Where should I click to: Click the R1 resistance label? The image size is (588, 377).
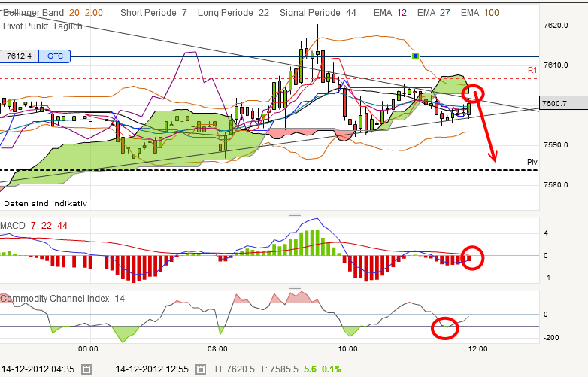(x=532, y=70)
